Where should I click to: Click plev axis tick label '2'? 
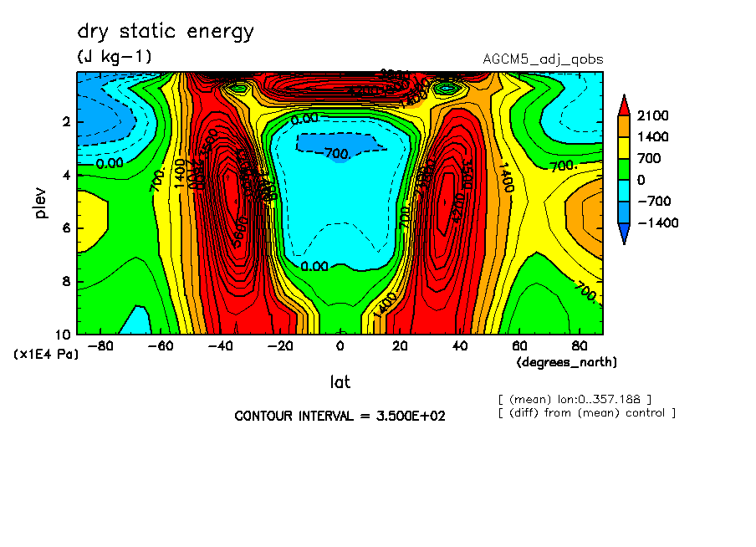[x=66, y=122]
